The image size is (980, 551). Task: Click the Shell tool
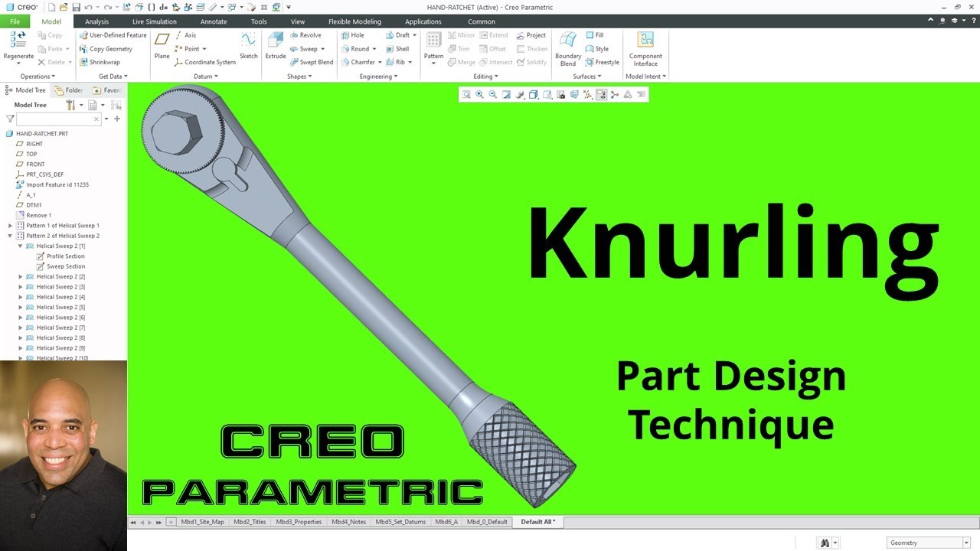coord(397,49)
